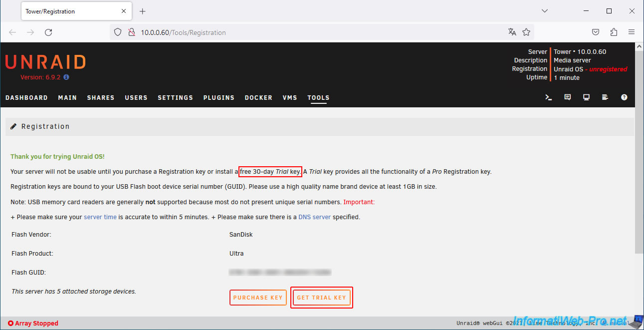This screenshot has height=330, width=644.
Task: Select the Plugins menu item
Action: pos(218,98)
